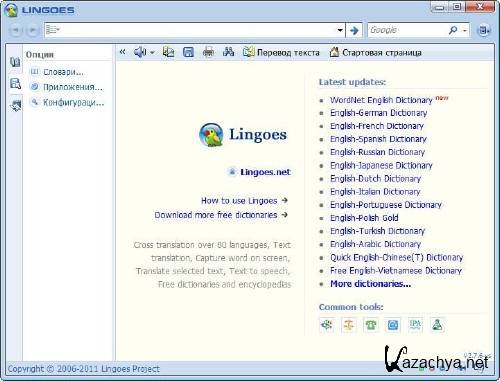The image size is (500, 381).
Task: Open Перевод текста text translation
Action: coord(281,53)
